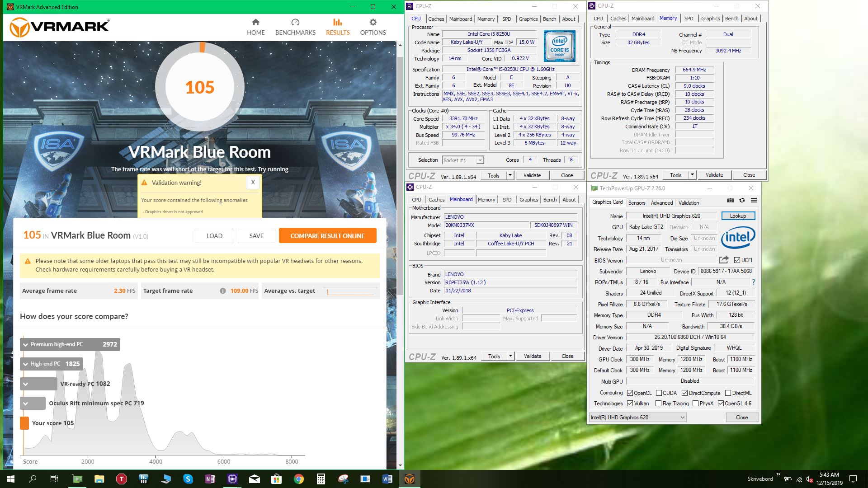This screenshot has height=488, width=868.
Task: Click the Lookup button in GPU-Z
Action: [x=738, y=216]
